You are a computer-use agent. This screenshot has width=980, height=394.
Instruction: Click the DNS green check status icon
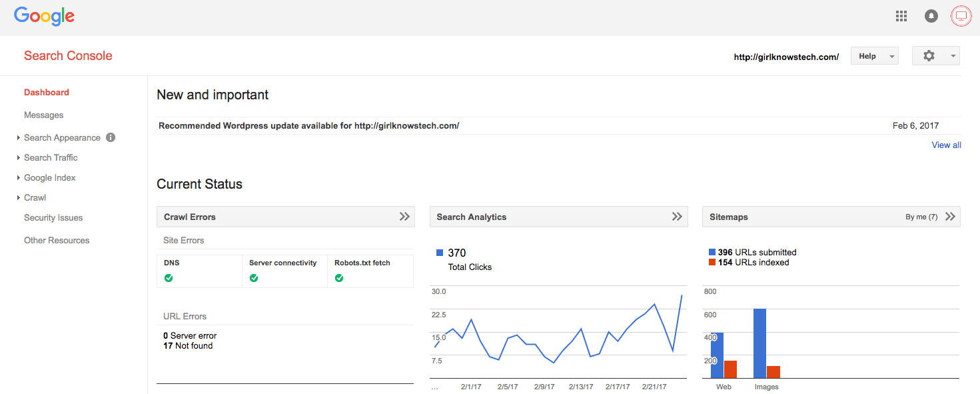(169, 278)
